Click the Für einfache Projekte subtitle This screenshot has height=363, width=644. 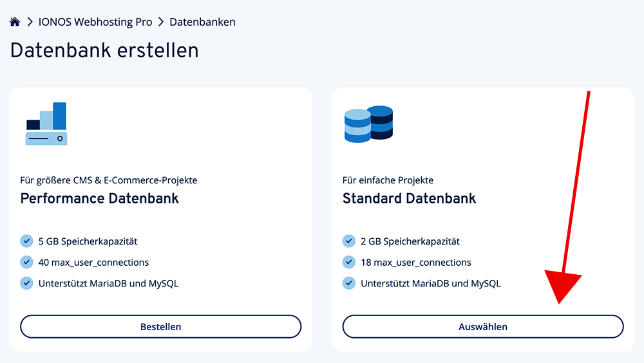[388, 180]
